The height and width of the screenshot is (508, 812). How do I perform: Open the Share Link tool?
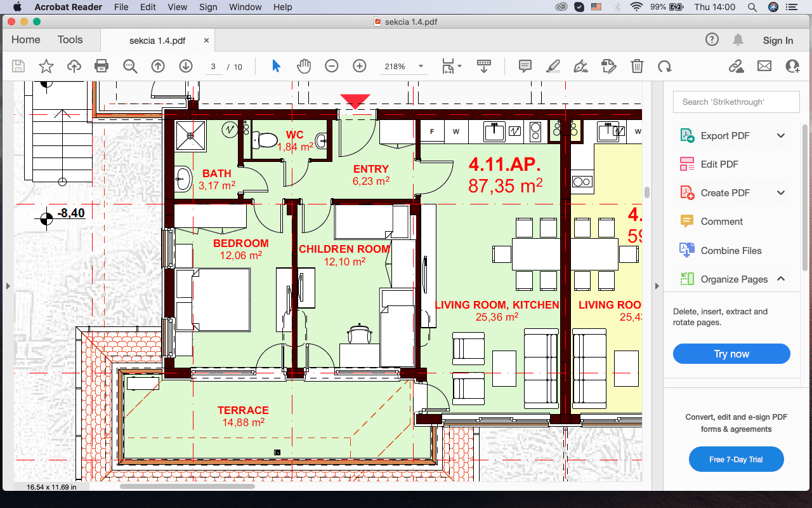click(x=736, y=65)
